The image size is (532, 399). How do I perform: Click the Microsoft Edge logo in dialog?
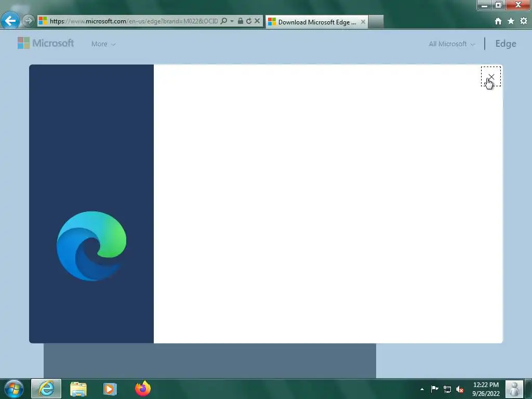[x=91, y=246]
